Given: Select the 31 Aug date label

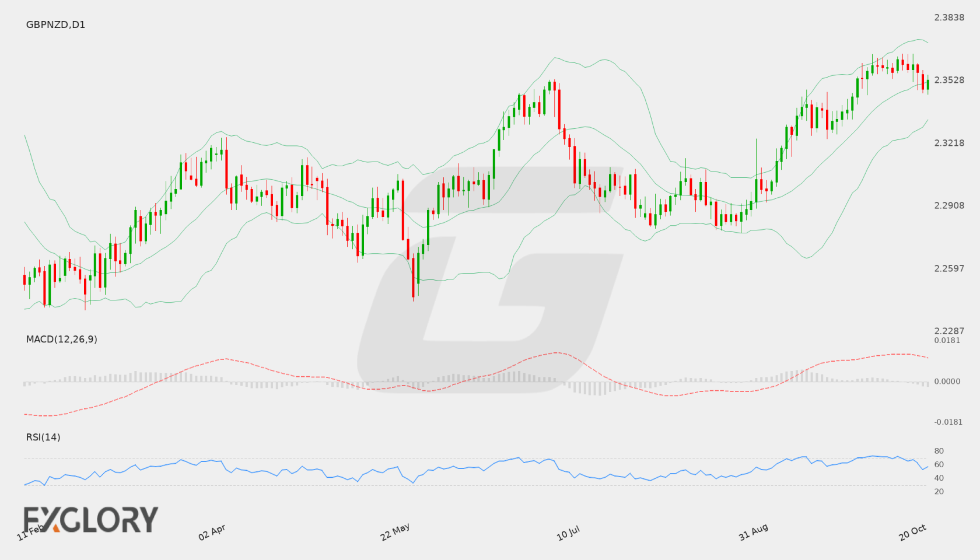Looking at the screenshot, I should [753, 532].
